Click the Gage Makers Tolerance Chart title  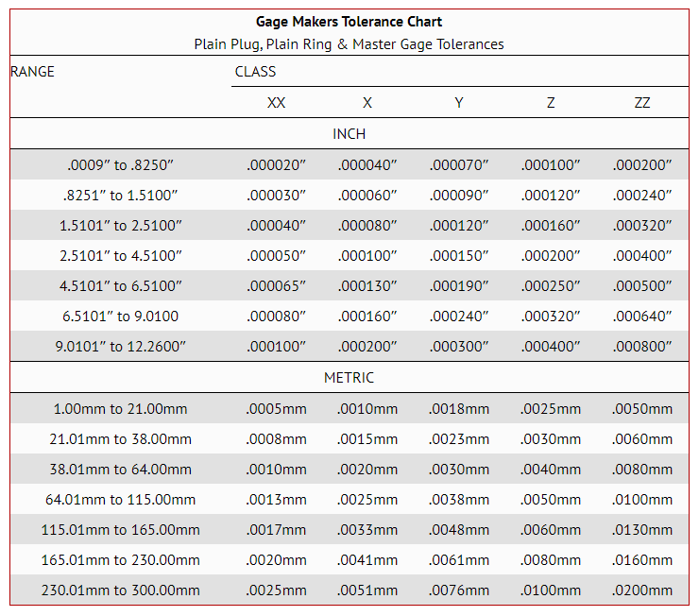[349, 22]
